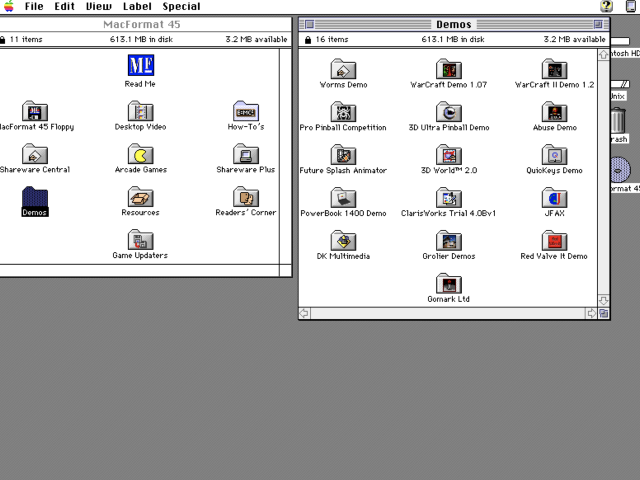Open the JFAX folder icon

(554, 198)
